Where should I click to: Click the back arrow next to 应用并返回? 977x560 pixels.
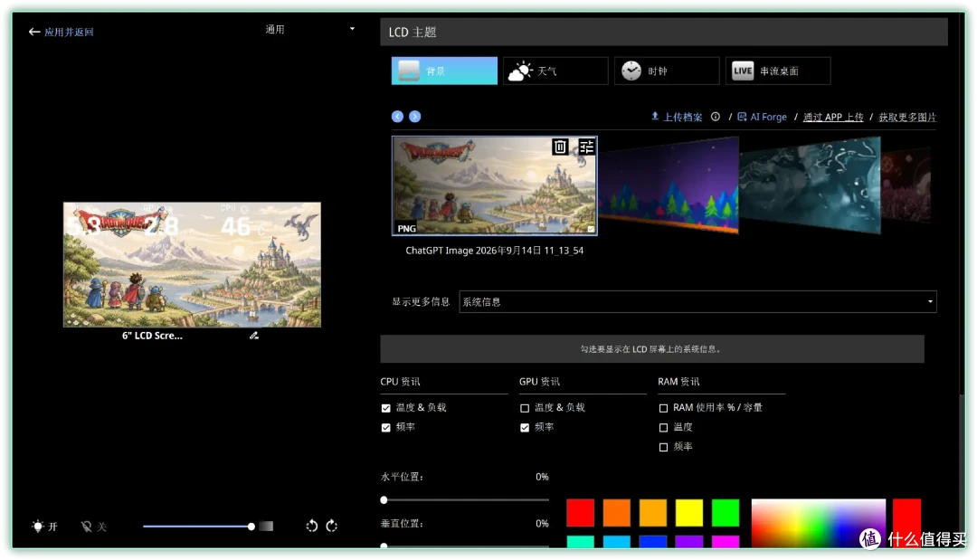coord(34,32)
